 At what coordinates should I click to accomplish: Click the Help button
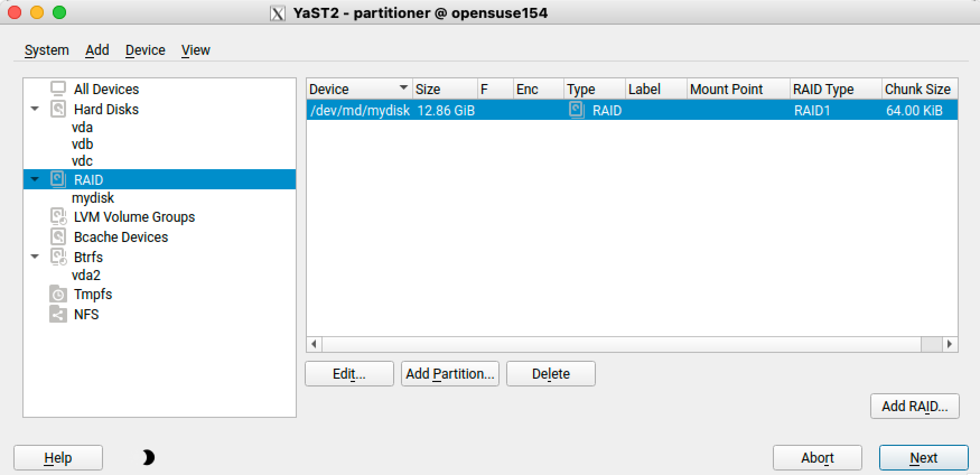click(58, 458)
